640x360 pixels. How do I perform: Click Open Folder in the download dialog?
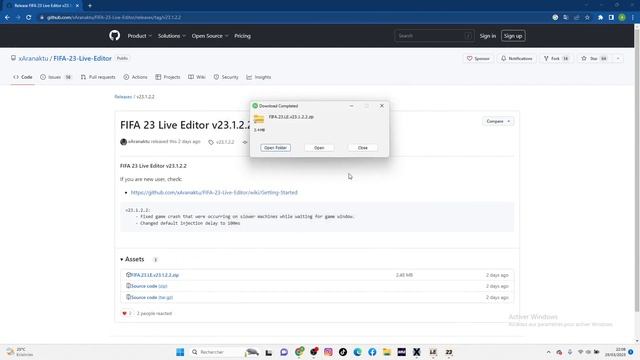(x=276, y=148)
